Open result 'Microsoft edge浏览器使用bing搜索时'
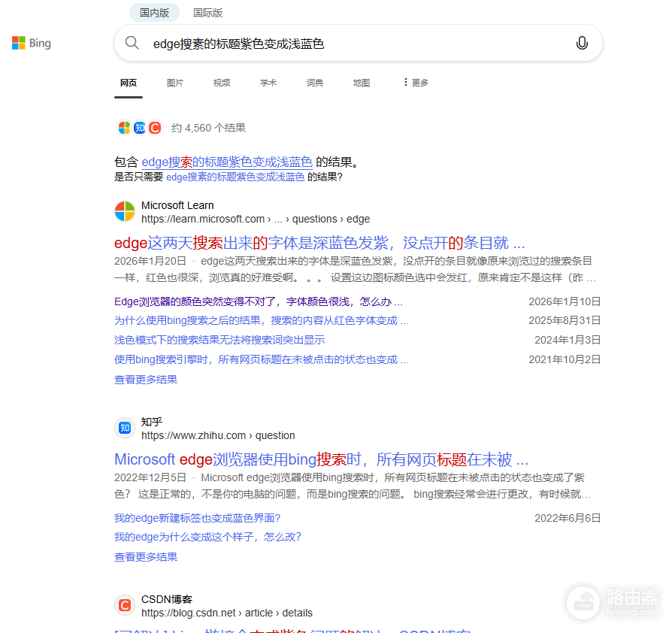 tap(322, 459)
